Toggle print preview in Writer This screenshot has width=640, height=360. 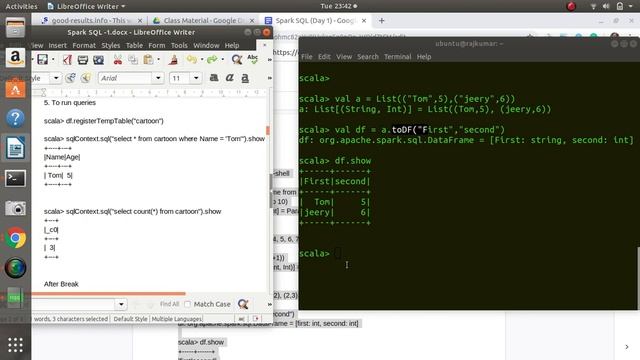(x=98, y=60)
